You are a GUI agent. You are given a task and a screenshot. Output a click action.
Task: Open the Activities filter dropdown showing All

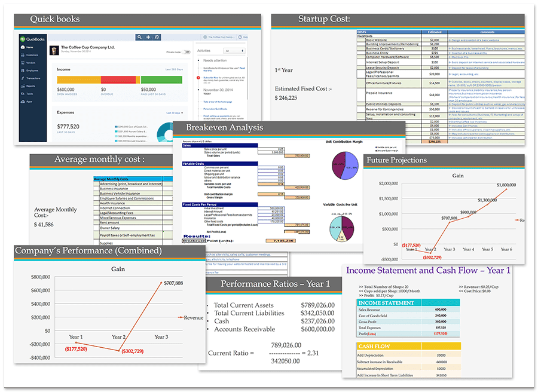click(x=234, y=51)
